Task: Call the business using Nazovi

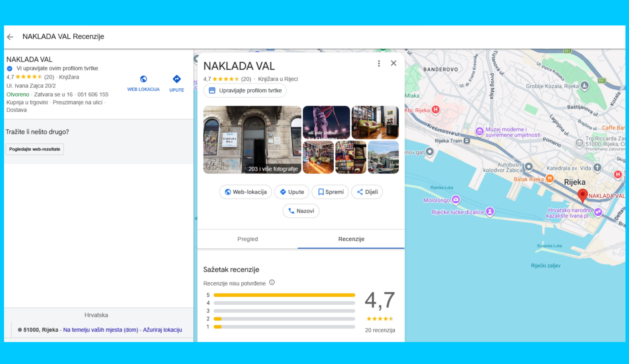Action: 301,211
